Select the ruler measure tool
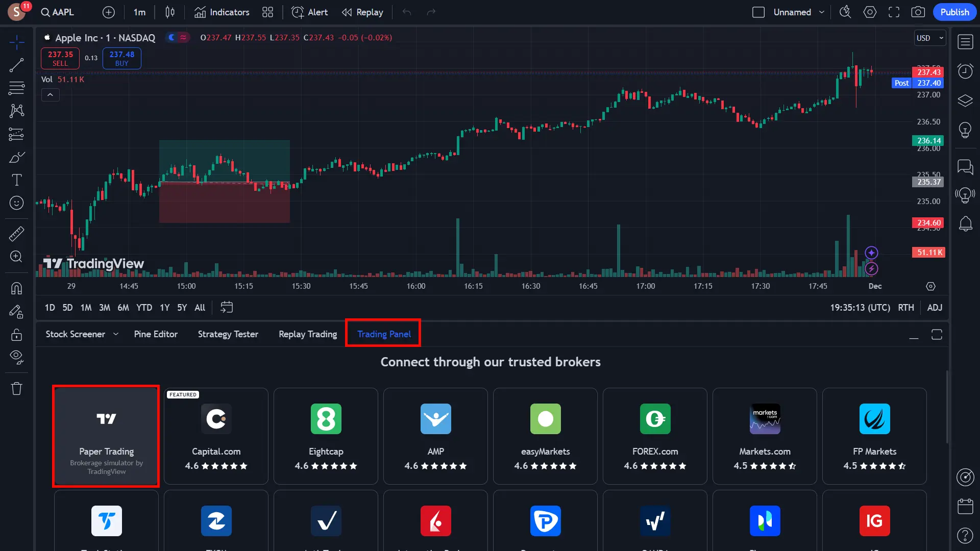 [x=16, y=234]
